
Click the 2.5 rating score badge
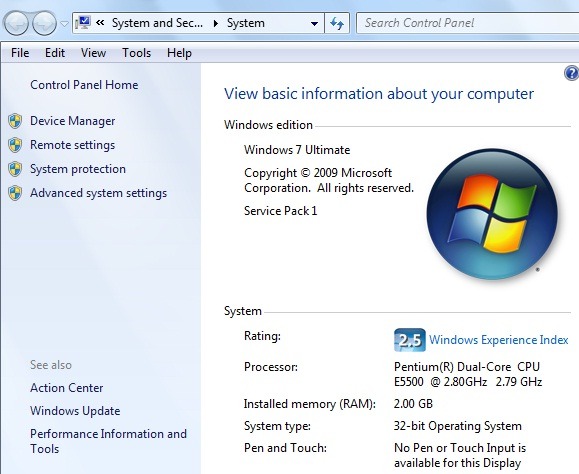[410, 340]
